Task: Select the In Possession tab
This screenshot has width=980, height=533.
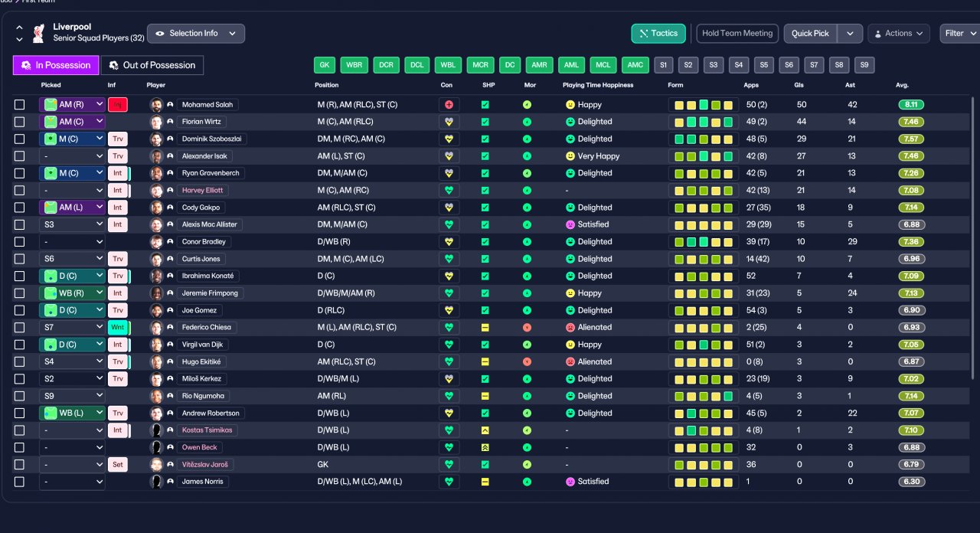Action: point(56,65)
